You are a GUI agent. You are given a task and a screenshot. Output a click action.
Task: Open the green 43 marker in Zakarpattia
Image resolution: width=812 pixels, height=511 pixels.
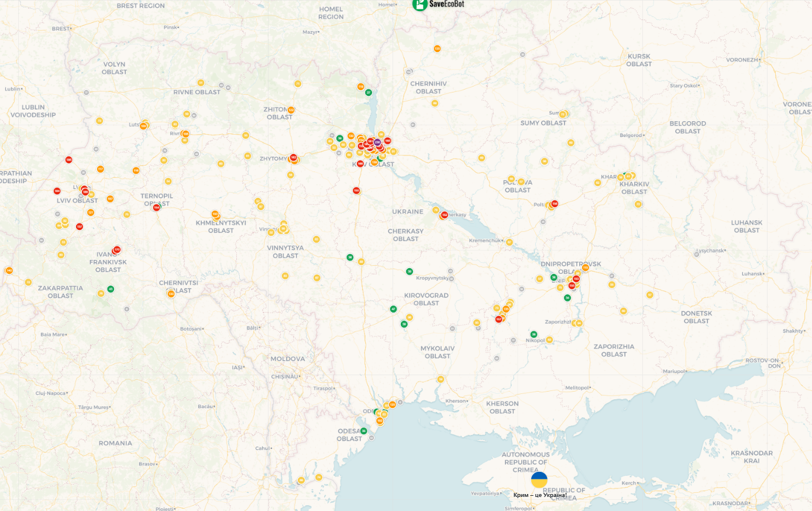coord(111,289)
